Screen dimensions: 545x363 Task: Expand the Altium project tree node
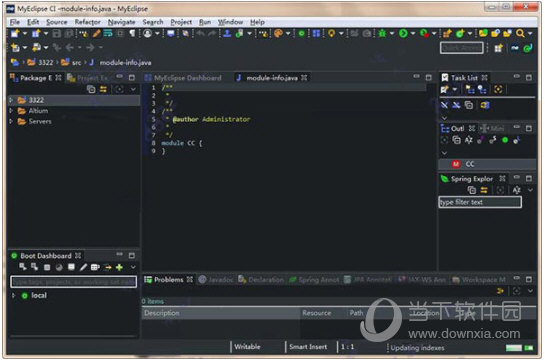click(11, 111)
